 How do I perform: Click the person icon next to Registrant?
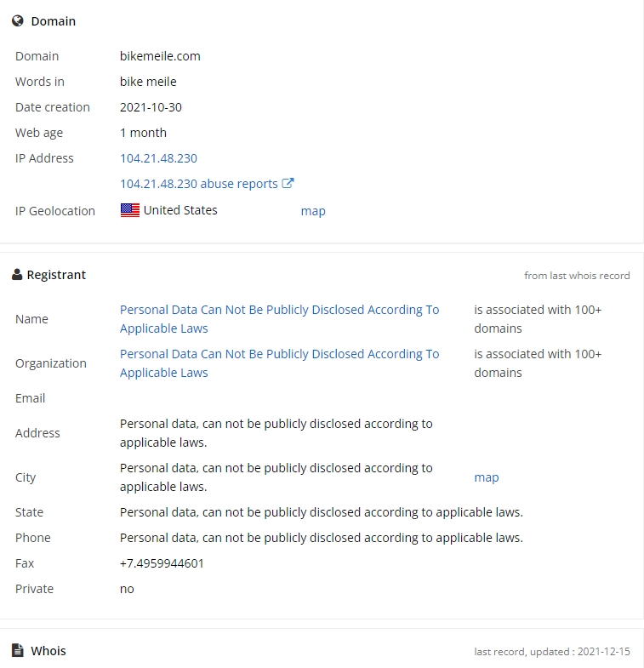click(x=17, y=275)
